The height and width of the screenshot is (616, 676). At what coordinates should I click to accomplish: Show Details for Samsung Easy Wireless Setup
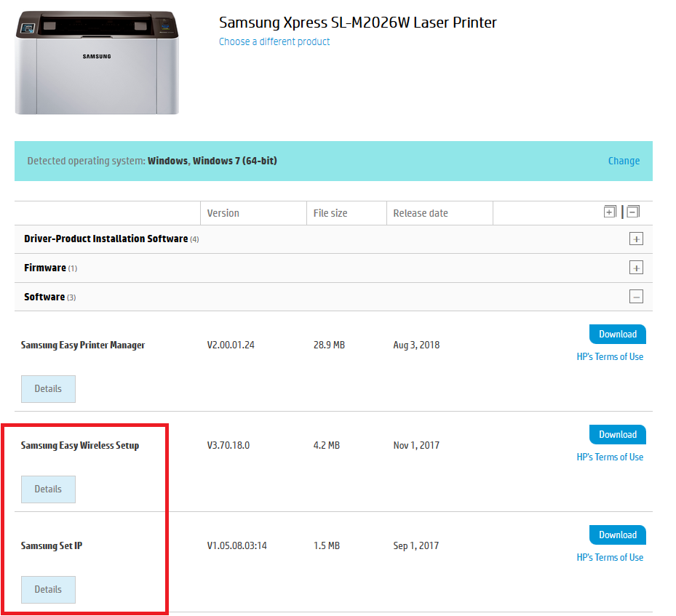click(x=48, y=489)
